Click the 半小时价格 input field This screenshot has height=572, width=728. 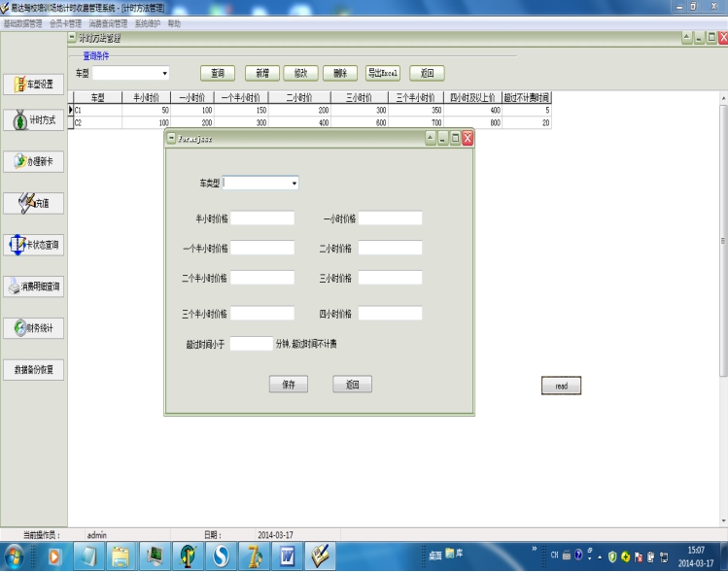click(262, 219)
